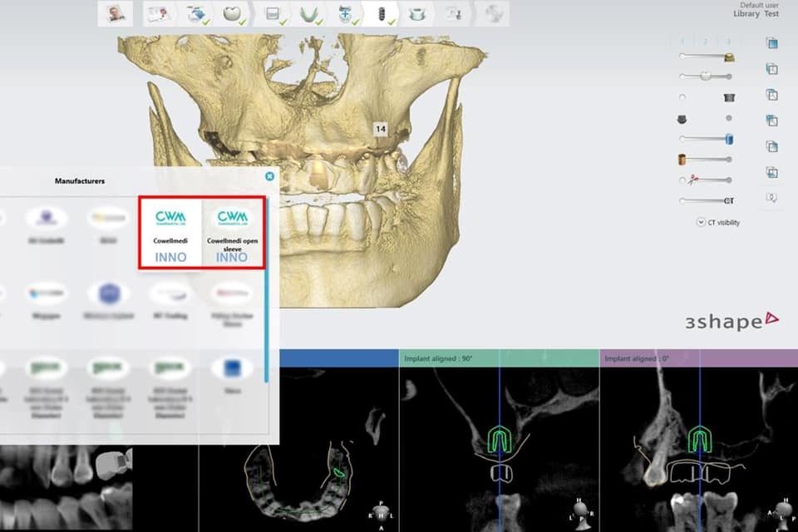The image size is (798, 532).
Task: Choose the Cowellmedi open sleeve manufacturer
Action: click(232, 233)
